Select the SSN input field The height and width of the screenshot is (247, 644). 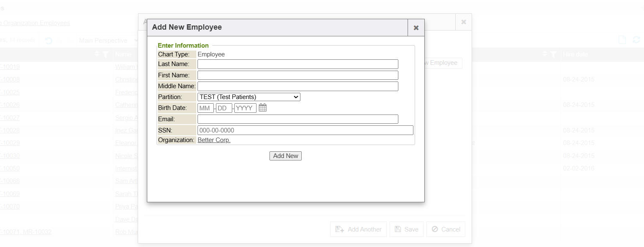click(x=305, y=130)
